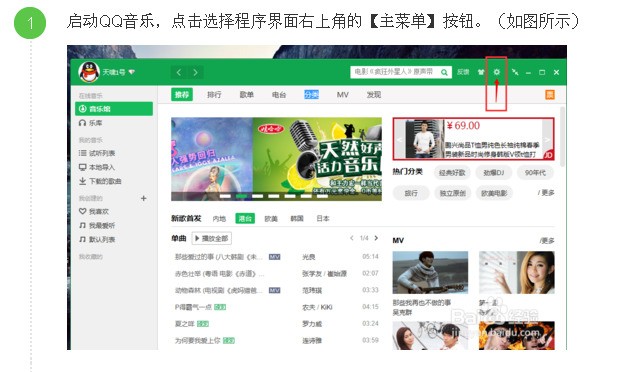Click the QQ penguin avatar
Viewport: 618px width, 372px height.
(89, 72)
